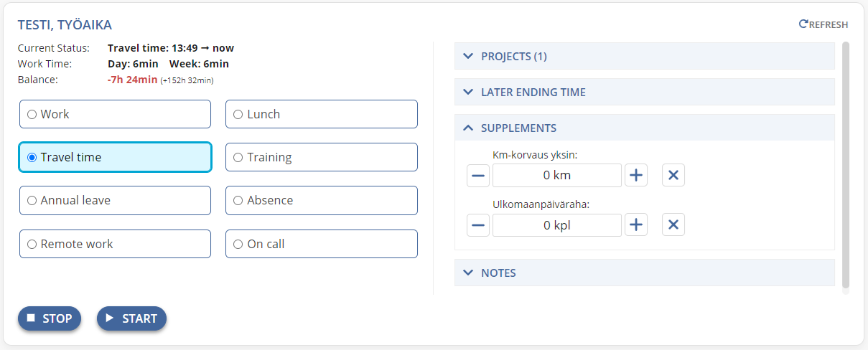Collapse the Supplements section
This screenshot has width=868, height=350.
tap(645, 128)
